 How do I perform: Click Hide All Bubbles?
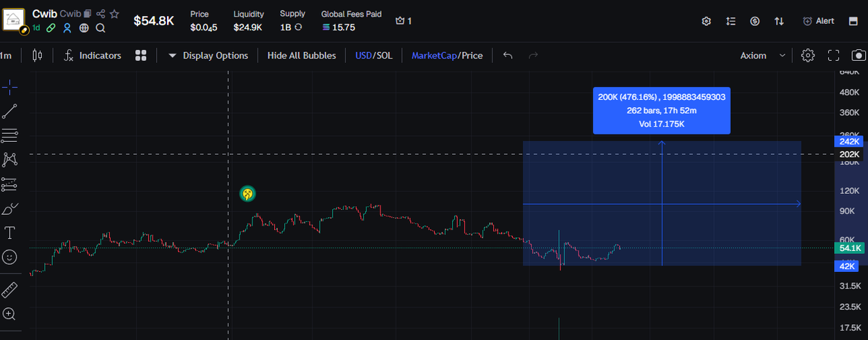(x=302, y=55)
